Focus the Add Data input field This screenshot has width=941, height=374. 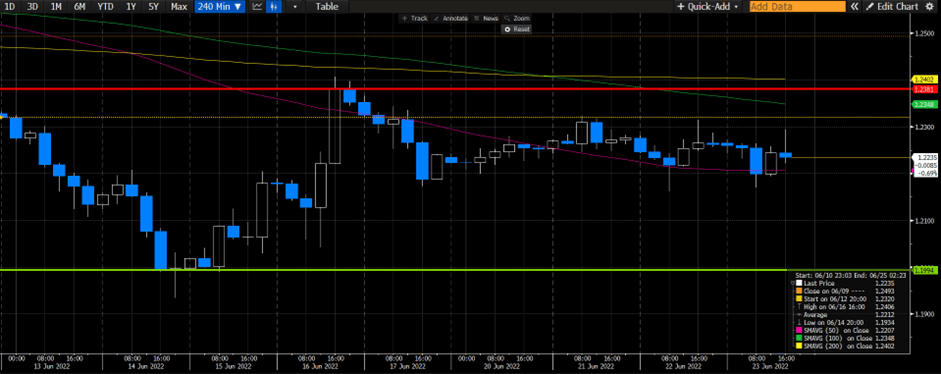pyautogui.click(x=797, y=7)
